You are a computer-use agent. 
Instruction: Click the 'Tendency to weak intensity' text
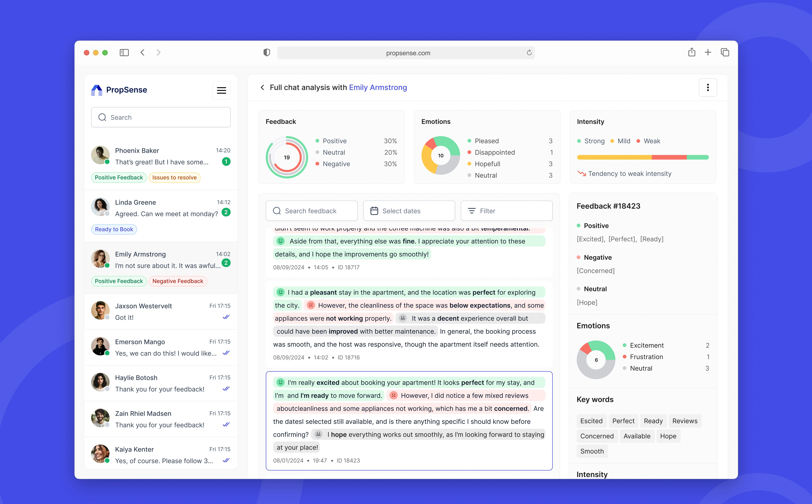click(629, 173)
